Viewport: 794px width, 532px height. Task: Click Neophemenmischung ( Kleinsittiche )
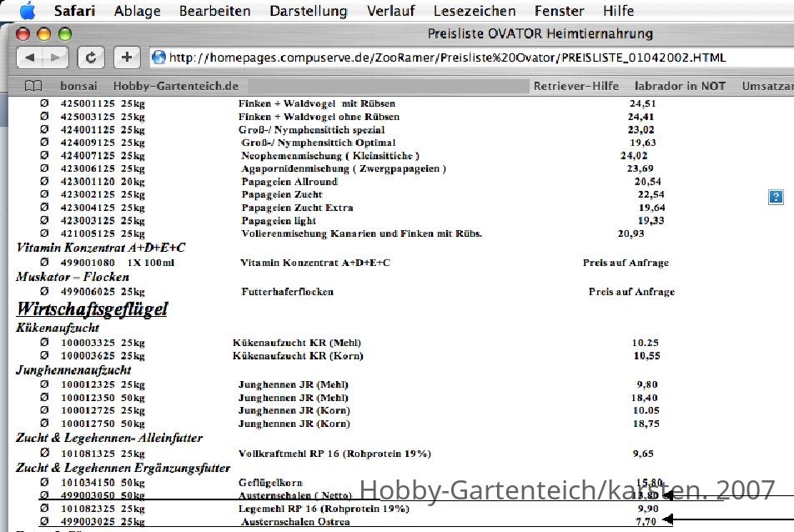[x=330, y=156]
